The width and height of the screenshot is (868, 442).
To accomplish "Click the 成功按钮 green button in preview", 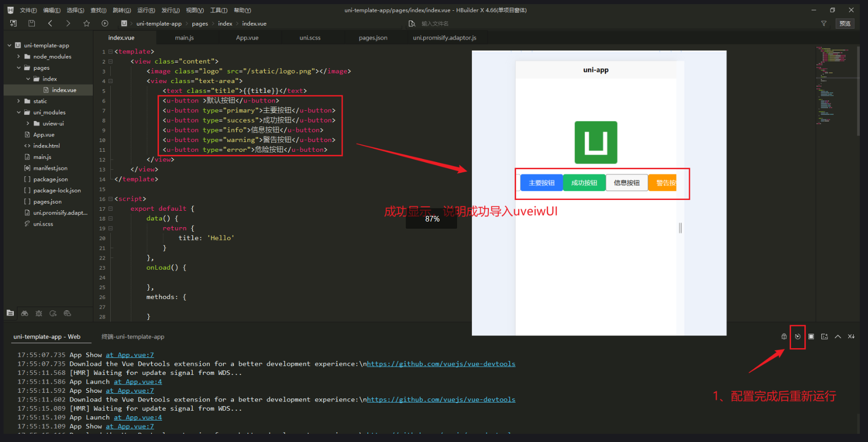I will coord(584,183).
